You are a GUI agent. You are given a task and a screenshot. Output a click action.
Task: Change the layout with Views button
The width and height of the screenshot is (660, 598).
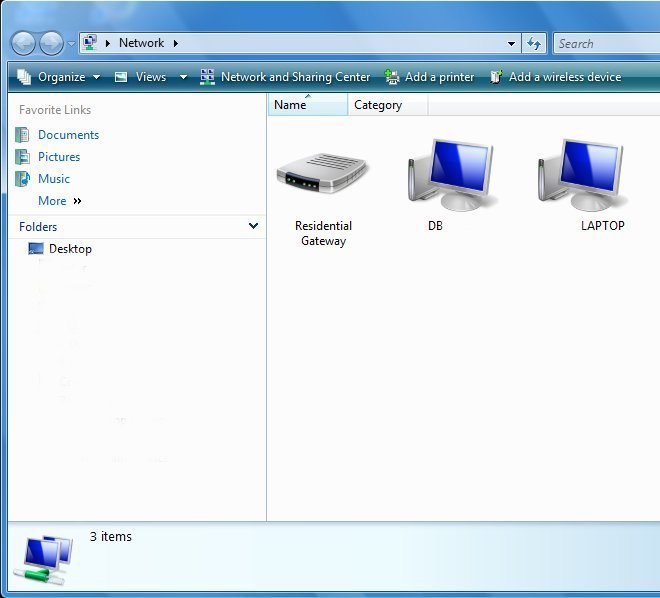tap(151, 77)
